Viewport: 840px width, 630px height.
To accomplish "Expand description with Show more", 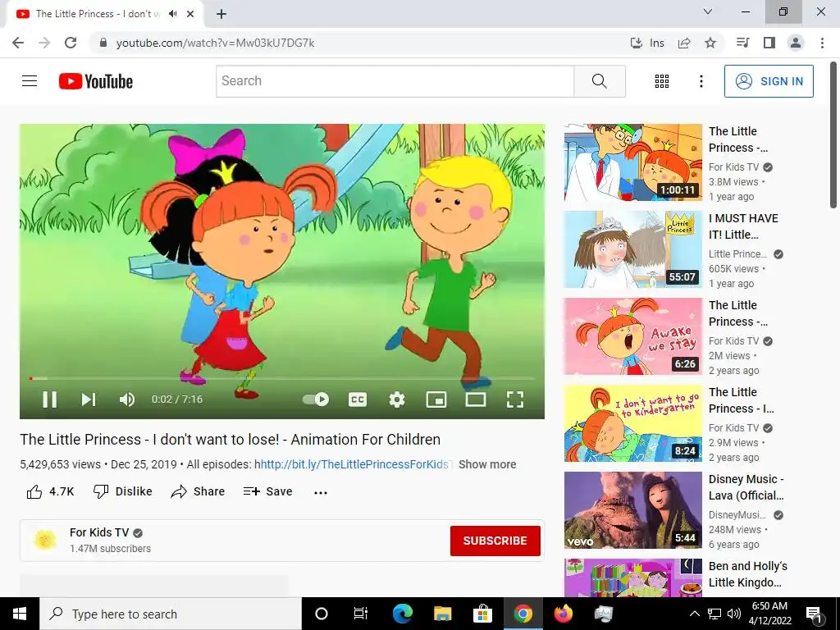I will 487,464.
